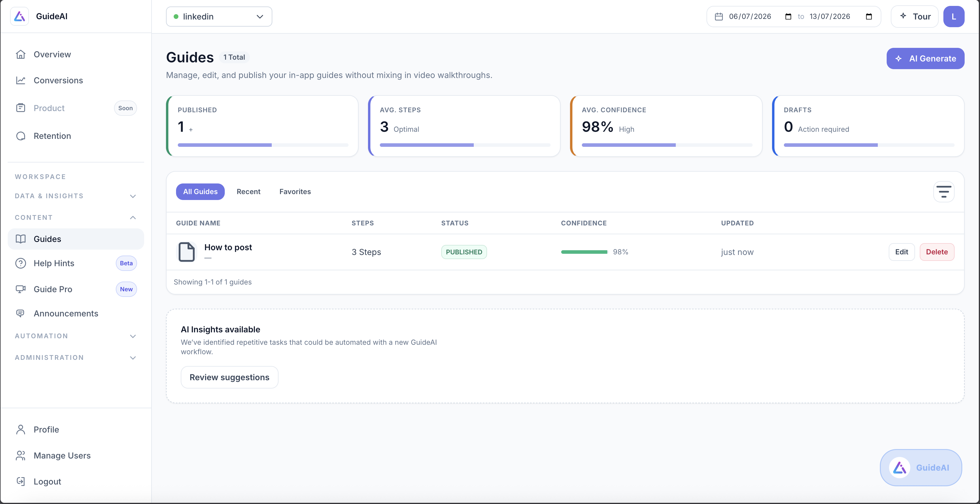The width and height of the screenshot is (980, 504).
Task: Click the 3 Steps cell
Action: point(366,252)
